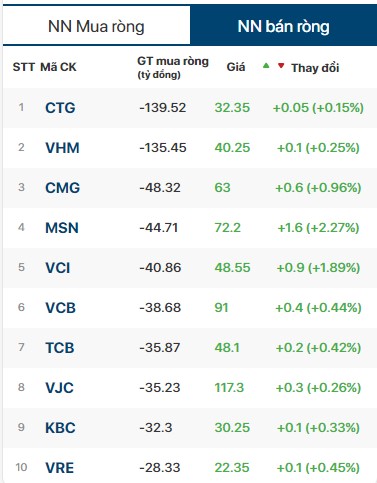Image resolution: width=377 pixels, height=483 pixels.
Task: Click MSN change +1.6 (+2.27%)
Action: pos(318,228)
